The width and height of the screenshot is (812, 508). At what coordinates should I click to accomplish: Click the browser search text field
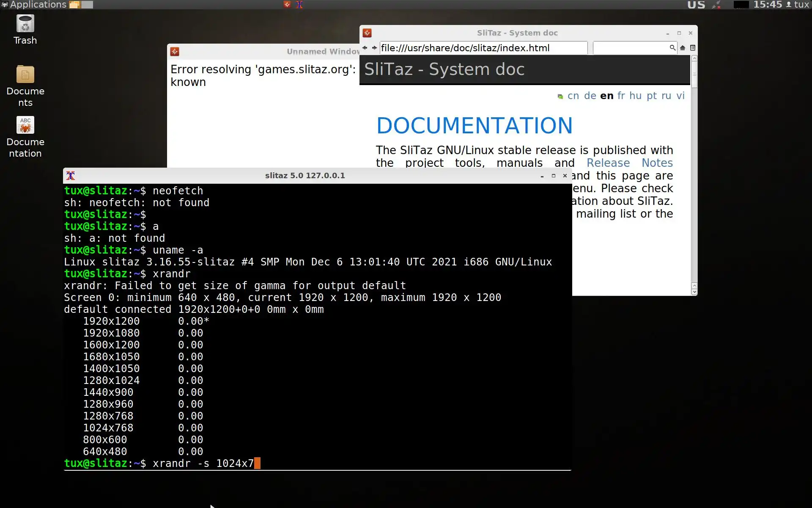click(630, 48)
